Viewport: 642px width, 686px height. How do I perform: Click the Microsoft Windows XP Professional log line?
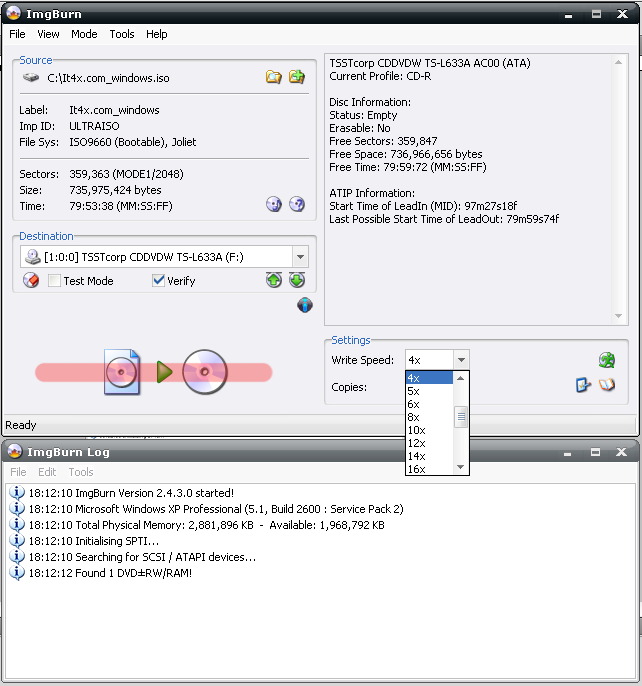(216, 509)
